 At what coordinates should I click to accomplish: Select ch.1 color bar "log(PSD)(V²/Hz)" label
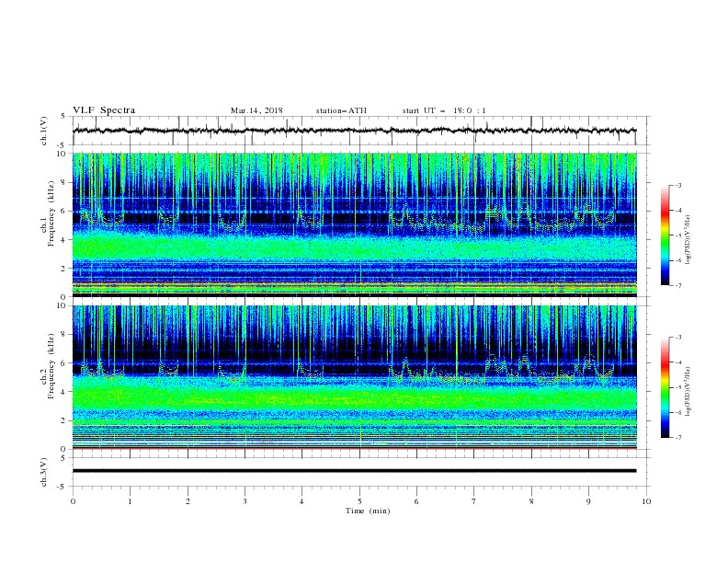[x=688, y=240]
